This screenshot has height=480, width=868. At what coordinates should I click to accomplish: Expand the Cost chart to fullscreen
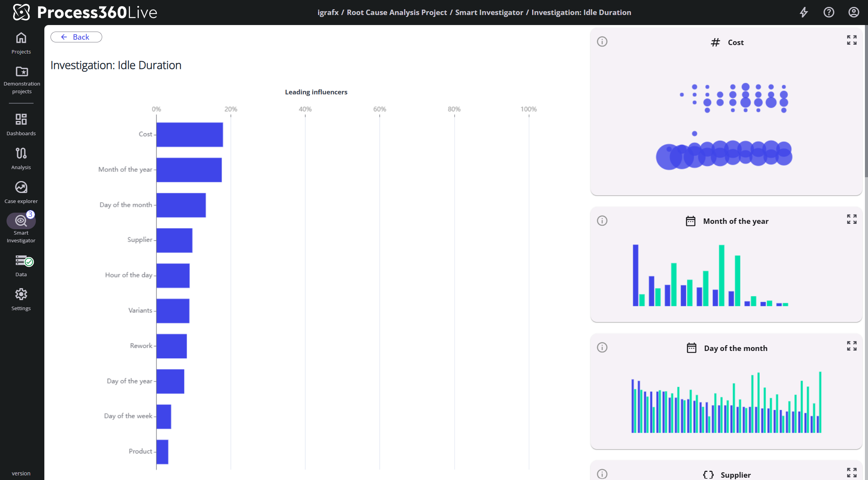point(852,40)
